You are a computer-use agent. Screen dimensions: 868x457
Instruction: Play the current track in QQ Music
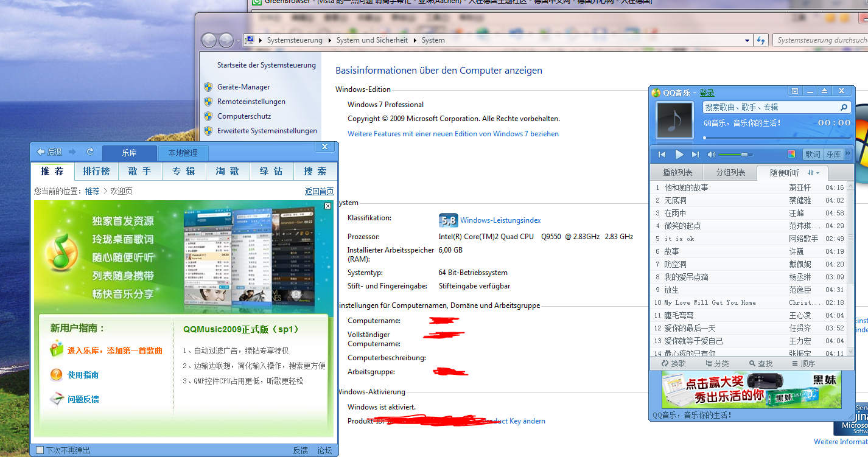pyautogui.click(x=679, y=155)
